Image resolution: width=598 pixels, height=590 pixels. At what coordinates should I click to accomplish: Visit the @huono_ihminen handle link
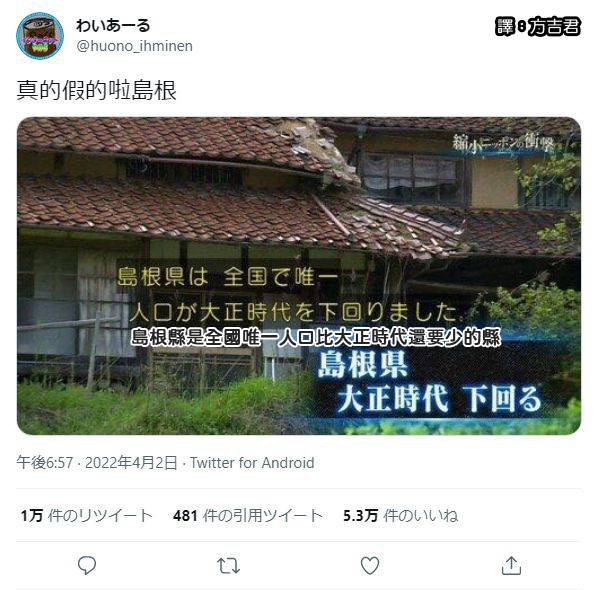(x=134, y=46)
